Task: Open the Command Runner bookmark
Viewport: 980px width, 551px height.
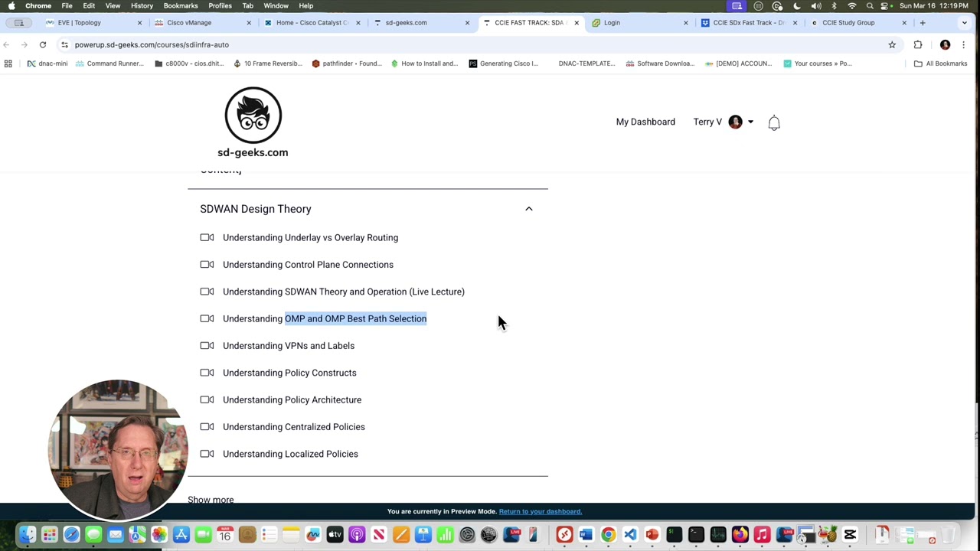Action: (x=109, y=64)
